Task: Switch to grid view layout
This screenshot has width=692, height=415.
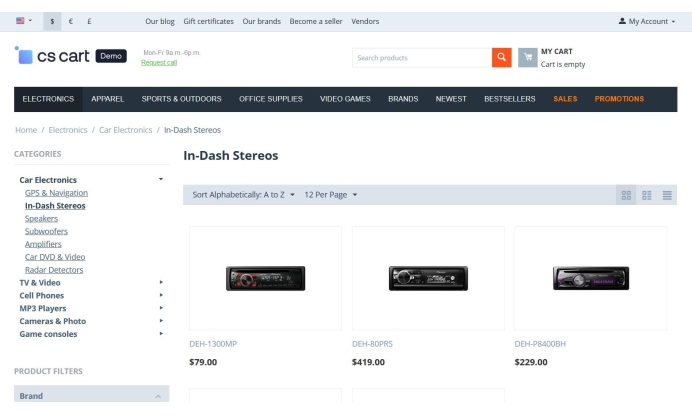Action: (x=626, y=195)
